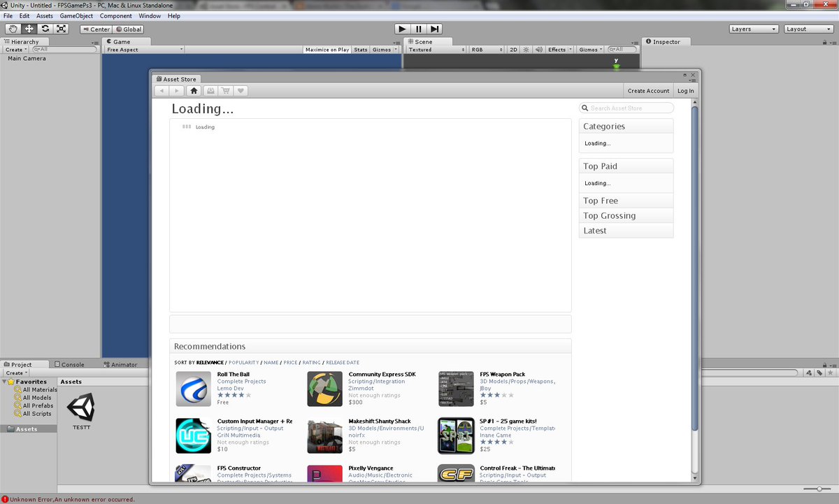Toggle Stats overlay in Game view
Screen dimensions: 839x504
(x=361, y=50)
